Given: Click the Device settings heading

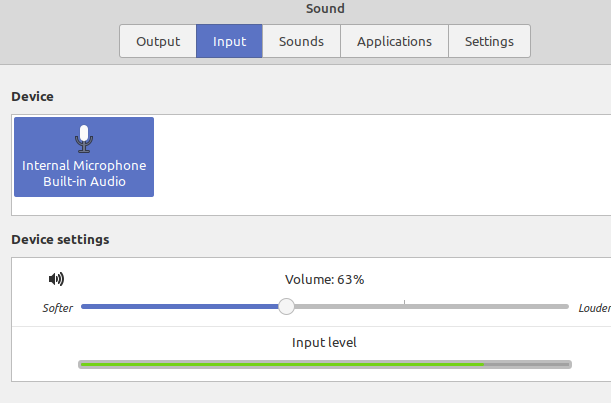Looking at the screenshot, I should [x=60, y=239].
